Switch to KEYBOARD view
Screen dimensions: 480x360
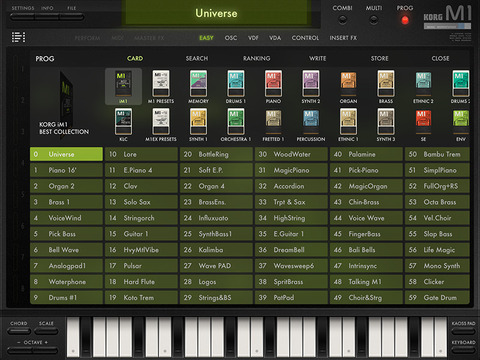click(x=463, y=350)
